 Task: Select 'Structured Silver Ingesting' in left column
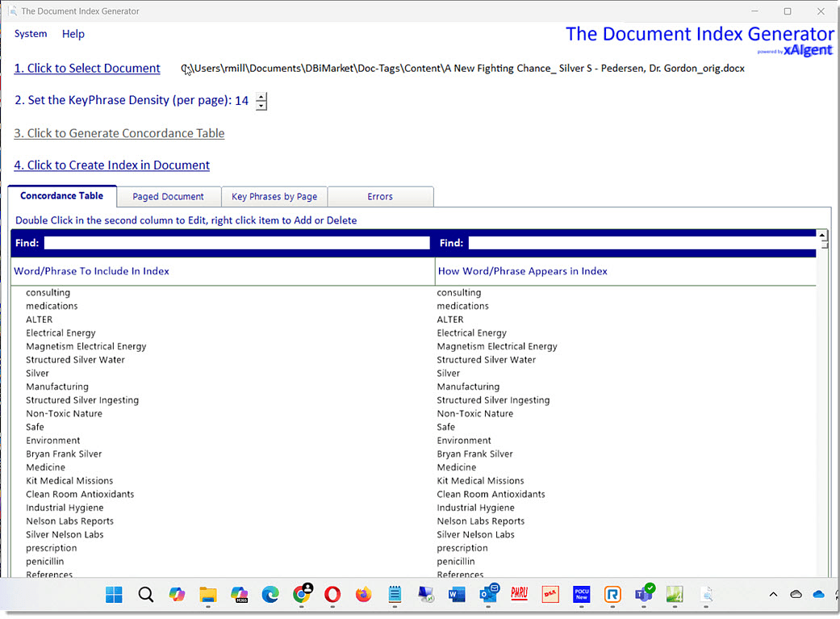point(82,399)
